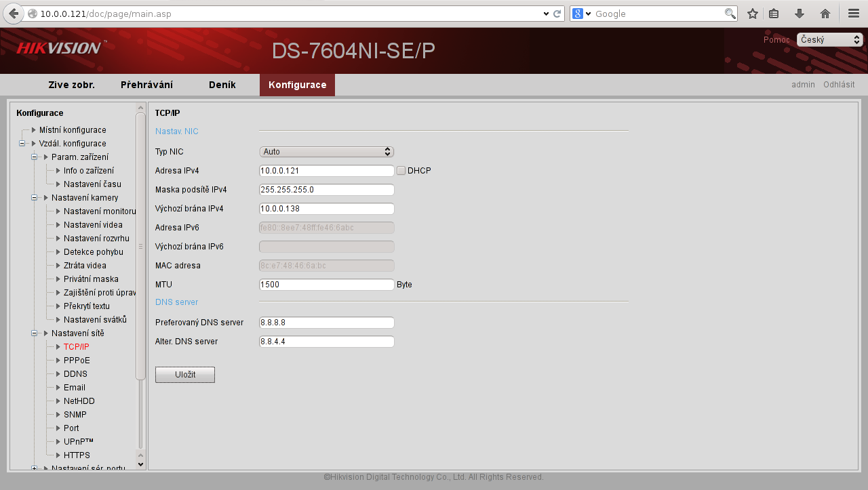Open Detekce pohybu item

click(x=94, y=252)
